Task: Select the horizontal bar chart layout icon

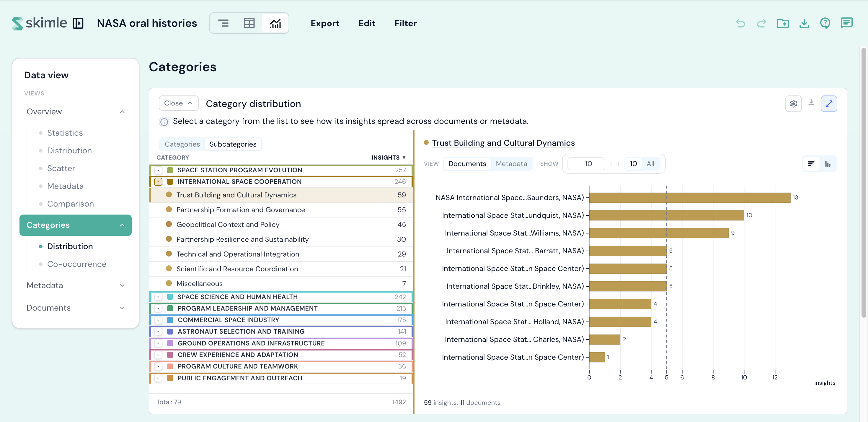Action: pyautogui.click(x=811, y=164)
